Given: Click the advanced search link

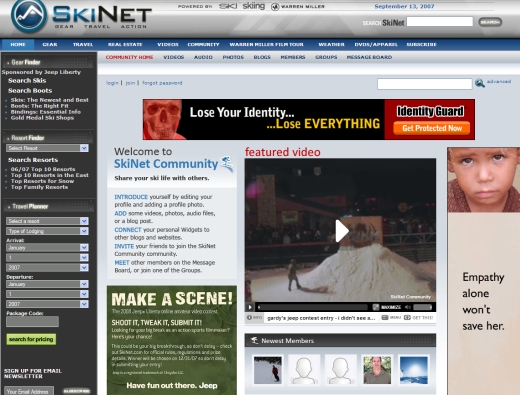Looking at the screenshot, I should pos(499,81).
